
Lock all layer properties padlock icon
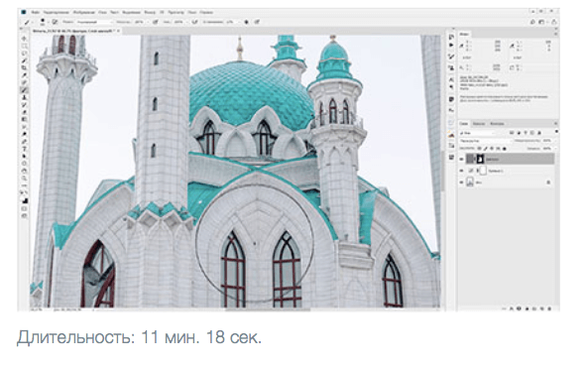[505, 149]
